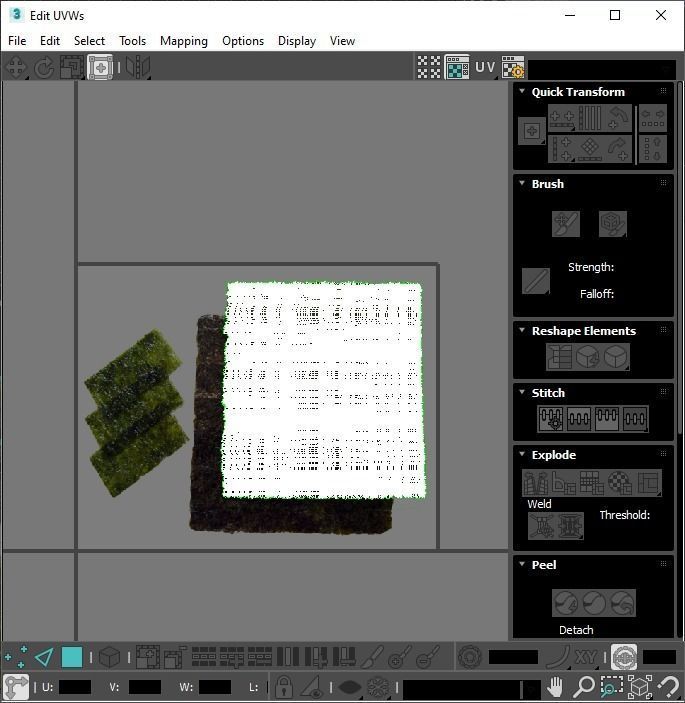Click Straighten Selection in Reshape Elements
This screenshot has height=703, width=685.
[559, 357]
